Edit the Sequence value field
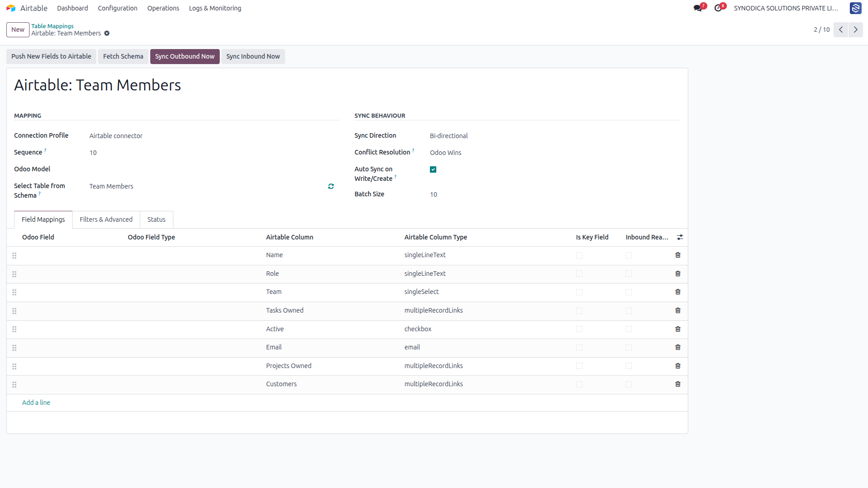This screenshot has width=868, height=488. (214, 153)
